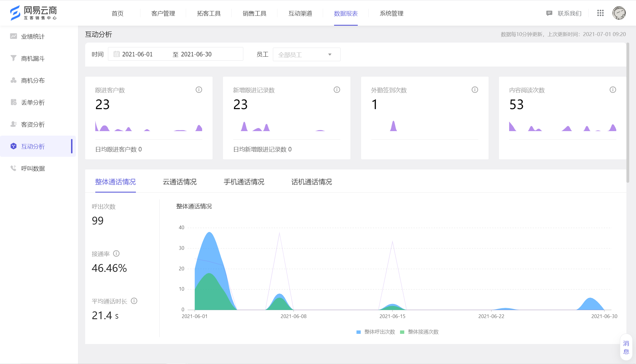Click 日均新增跟进记录数 0 text
This screenshot has width=636, height=364.
[x=262, y=149]
